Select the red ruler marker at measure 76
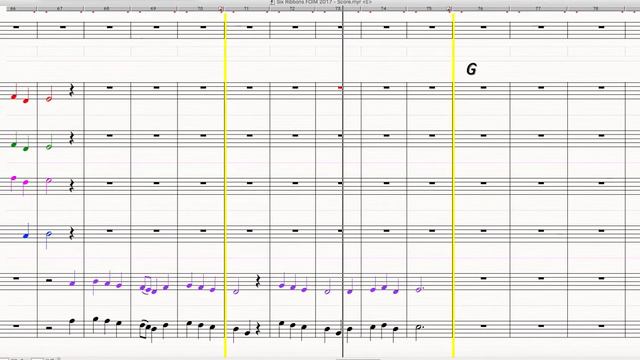Screen dimensions: 640x360 [x=450, y=9]
